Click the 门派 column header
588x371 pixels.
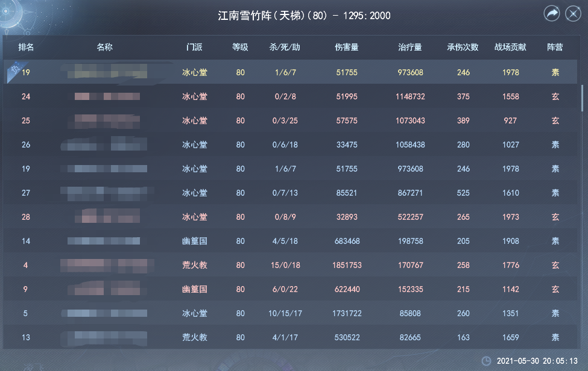pos(195,47)
